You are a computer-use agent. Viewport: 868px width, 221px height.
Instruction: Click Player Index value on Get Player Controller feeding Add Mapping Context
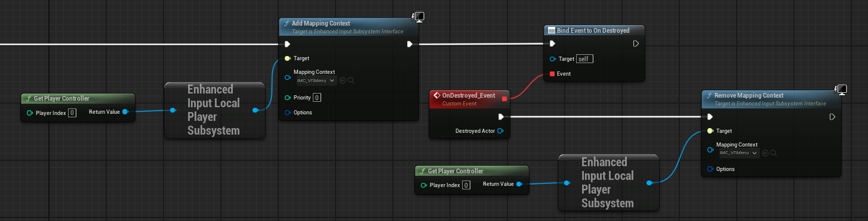(x=72, y=113)
